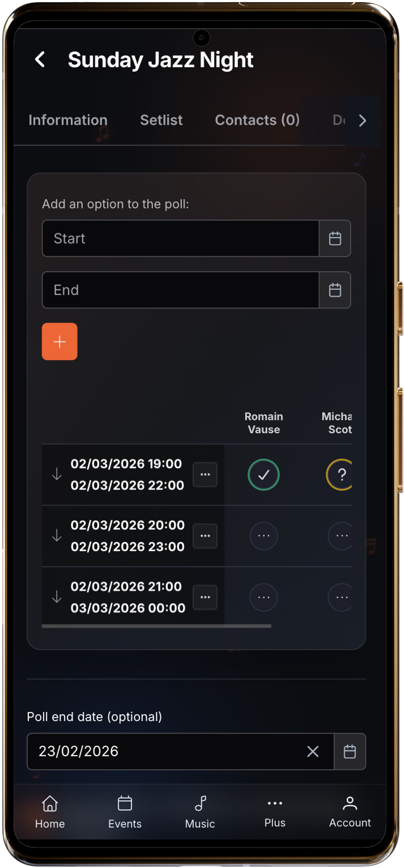Switch to the Contacts (0) tab

[x=257, y=120]
